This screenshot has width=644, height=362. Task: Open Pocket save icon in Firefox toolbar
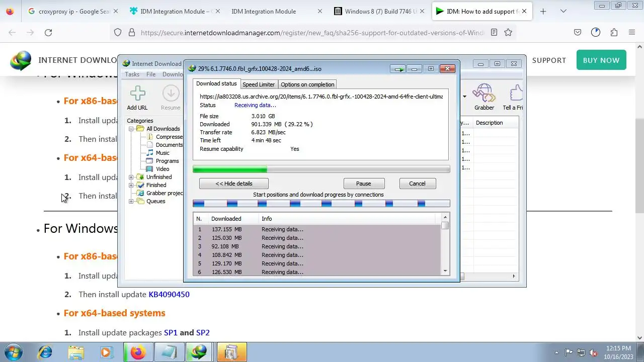click(x=578, y=32)
